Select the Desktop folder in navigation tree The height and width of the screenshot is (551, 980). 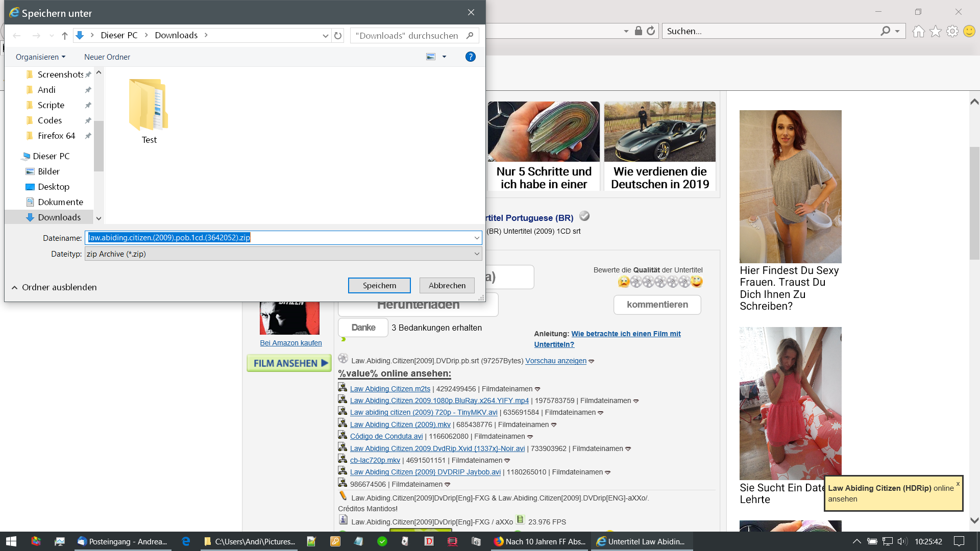coord(53,187)
